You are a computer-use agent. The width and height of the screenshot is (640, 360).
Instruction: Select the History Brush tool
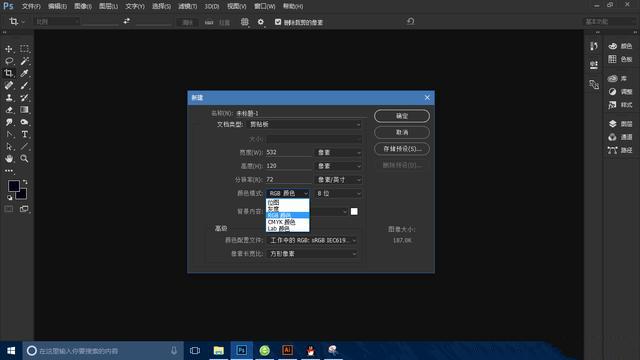pyautogui.click(x=24, y=98)
